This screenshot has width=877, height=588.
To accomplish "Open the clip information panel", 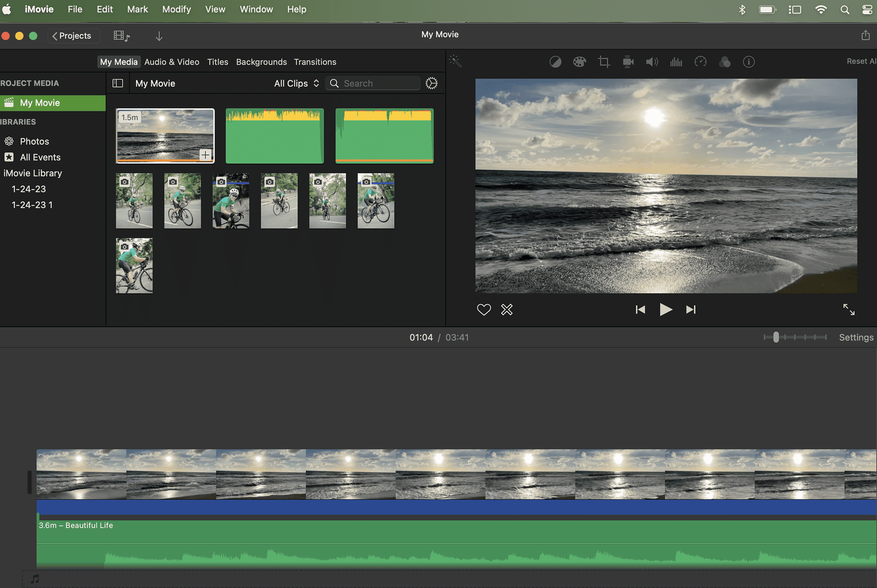I will click(x=748, y=62).
